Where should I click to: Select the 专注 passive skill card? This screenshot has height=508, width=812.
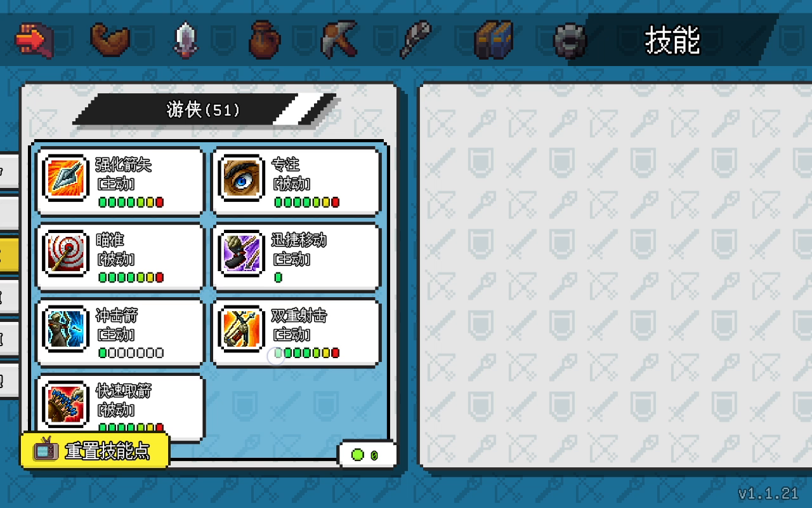coord(296,181)
